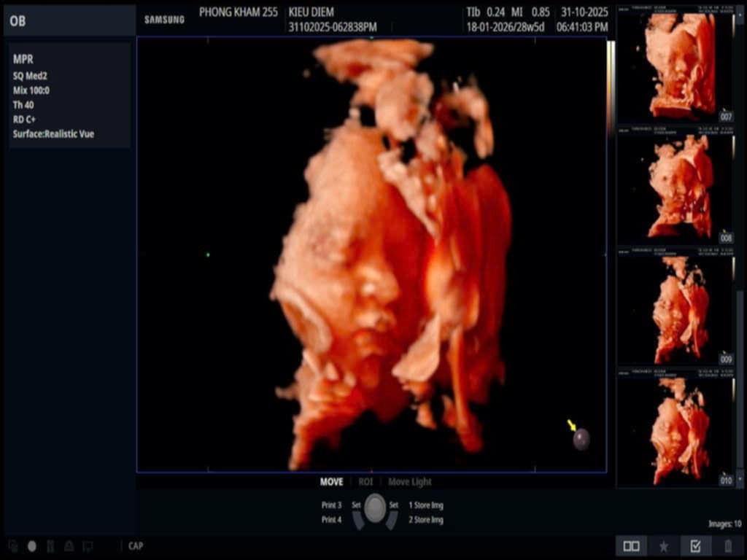Select thumbnail image 009
Image resolution: width=747 pixels, height=560 pixels.
point(675,308)
